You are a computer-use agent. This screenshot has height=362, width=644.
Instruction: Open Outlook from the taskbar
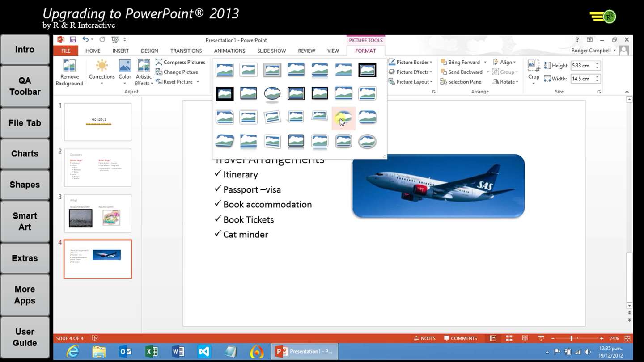[x=126, y=352]
